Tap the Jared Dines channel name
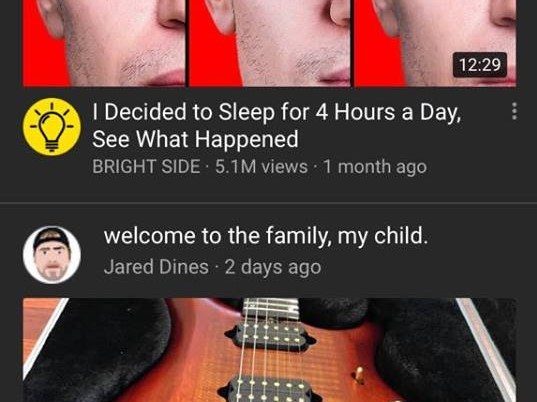The image size is (537, 402). 156,267
